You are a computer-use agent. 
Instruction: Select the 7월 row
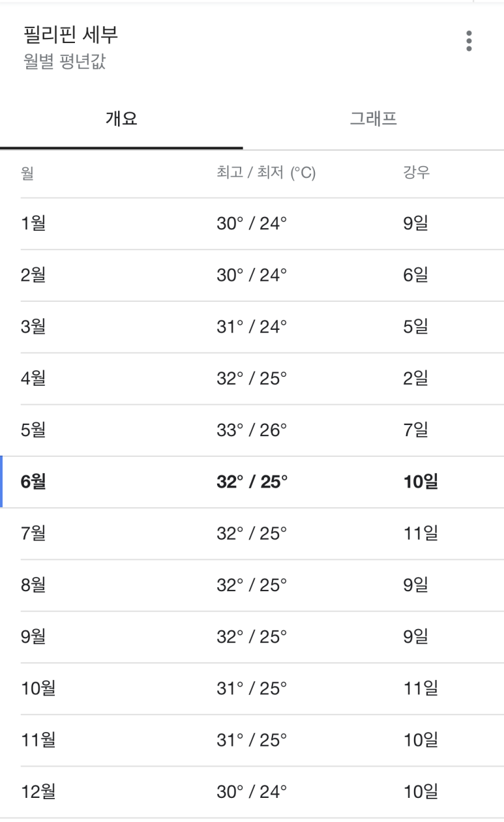(262, 534)
